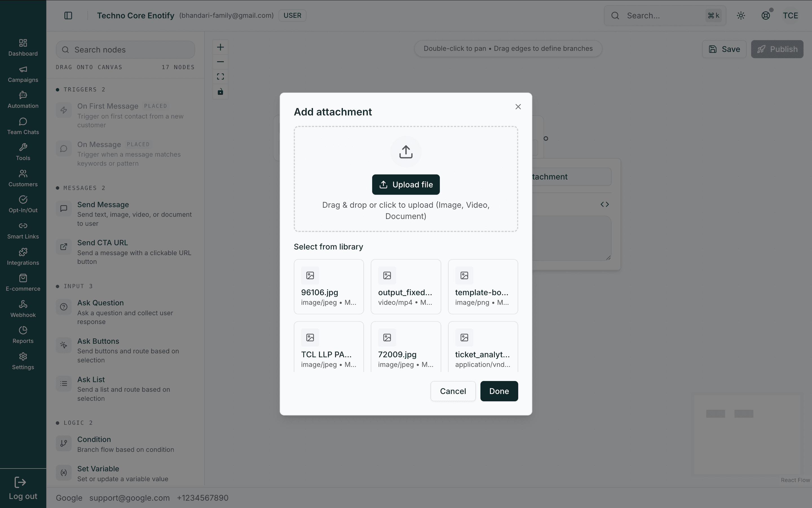Click the Search nodes field
This screenshot has height=508, width=812.
[x=125, y=50]
